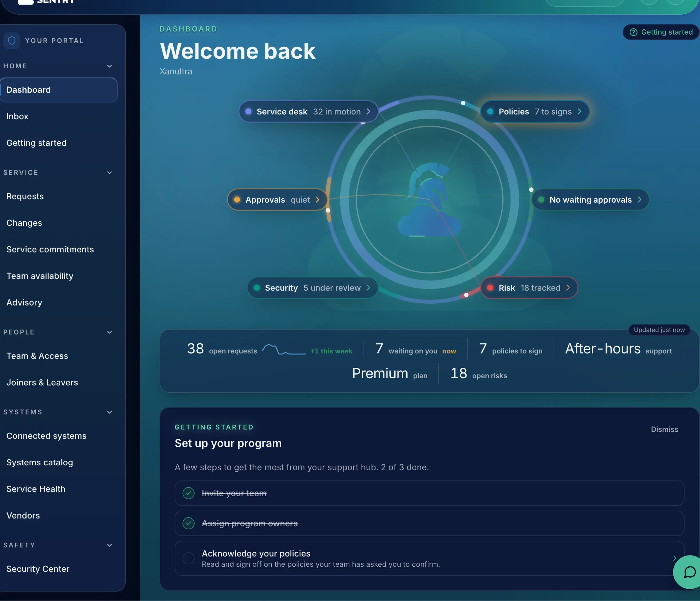Open the Risk 18 tracked pill
700x601 pixels.
click(529, 288)
